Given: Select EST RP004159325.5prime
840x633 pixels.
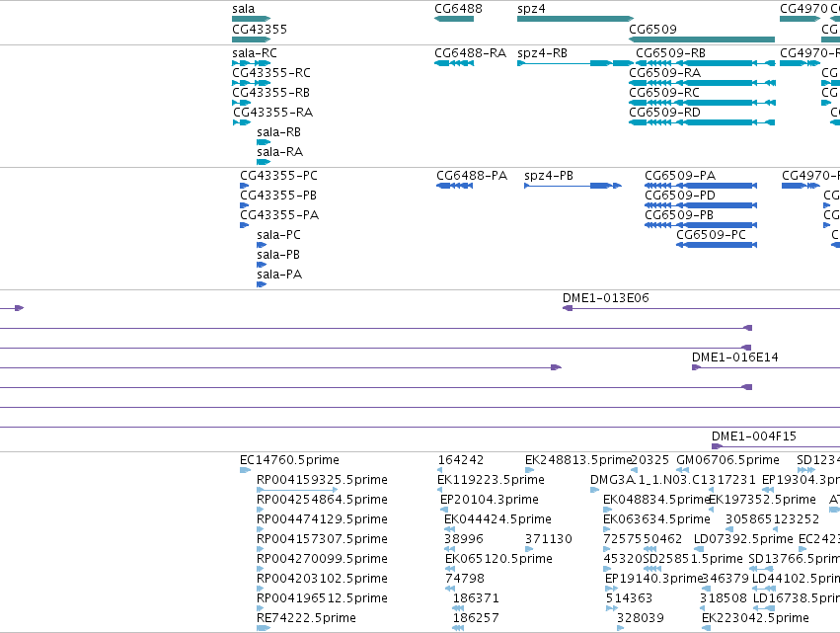Looking at the screenshot, I should 322,480.
